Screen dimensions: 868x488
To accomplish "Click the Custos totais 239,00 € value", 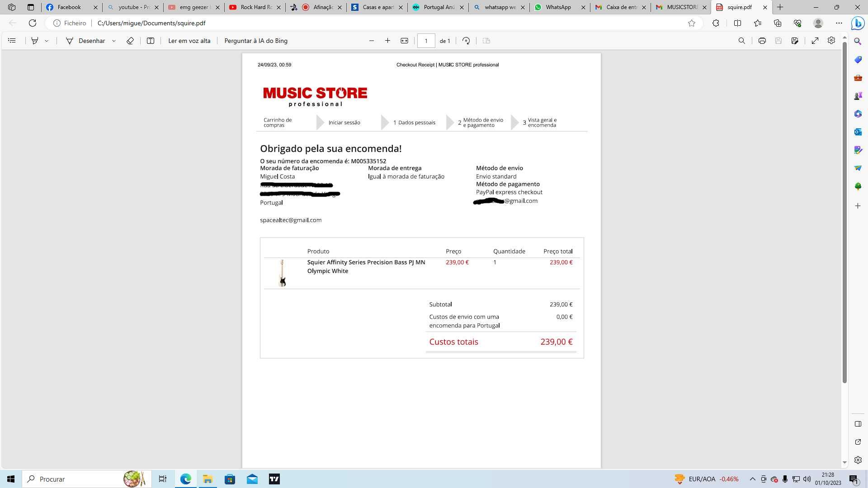I will click(x=557, y=342).
